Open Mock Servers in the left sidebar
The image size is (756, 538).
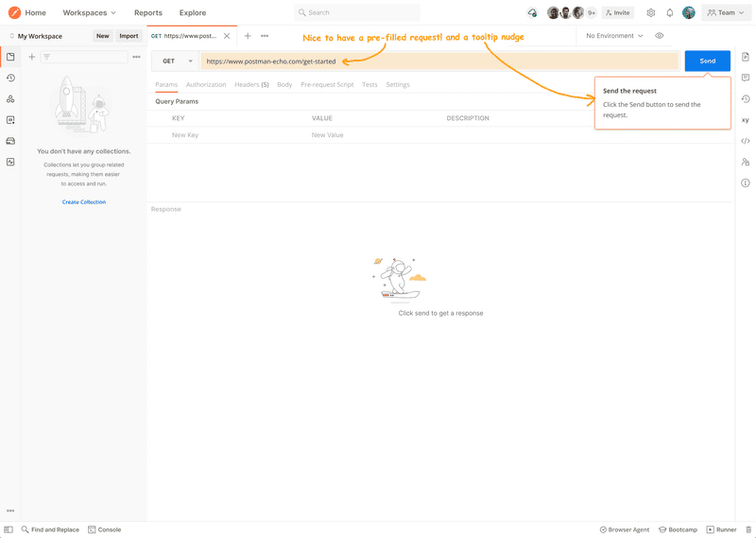[x=10, y=141]
